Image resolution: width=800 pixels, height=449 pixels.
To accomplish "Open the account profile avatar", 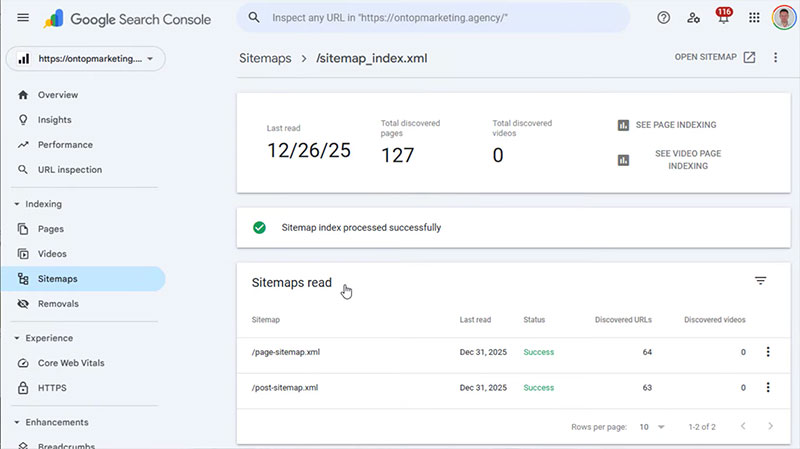I will click(784, 18).
